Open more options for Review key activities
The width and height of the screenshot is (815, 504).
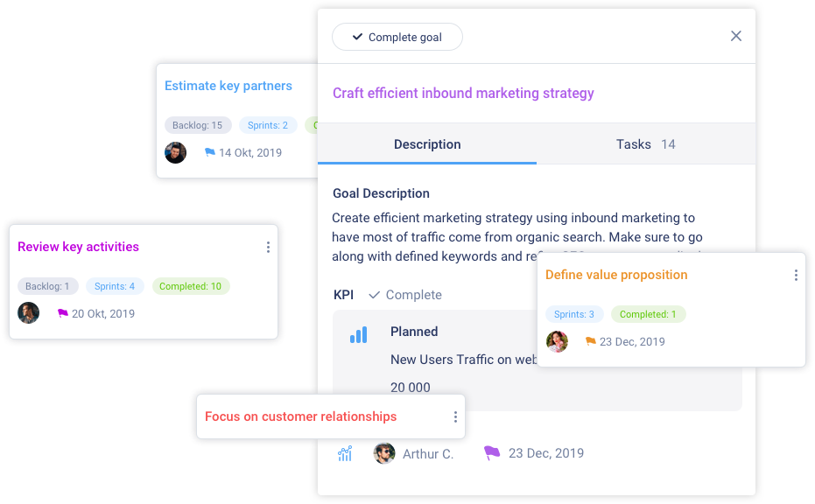click(x=268, y=248)
